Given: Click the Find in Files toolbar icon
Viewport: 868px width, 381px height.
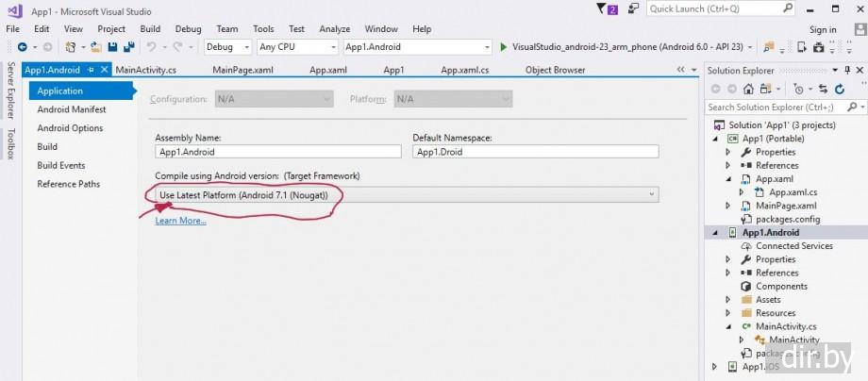Looking at the screenshot, I should point(768,47).
